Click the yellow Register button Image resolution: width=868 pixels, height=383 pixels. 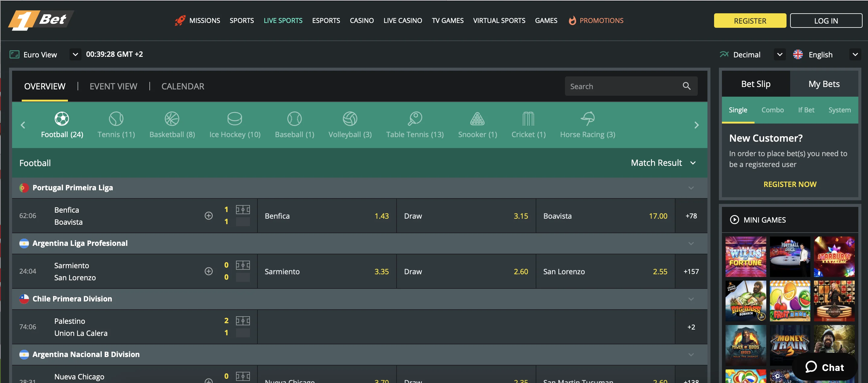click(x=750, y=21)
